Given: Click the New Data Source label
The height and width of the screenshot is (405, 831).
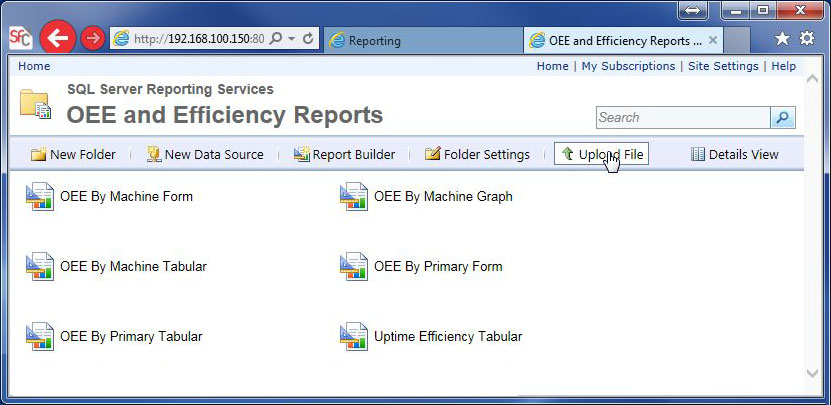Looking at the screenshot, I should (x=214, y=155).
